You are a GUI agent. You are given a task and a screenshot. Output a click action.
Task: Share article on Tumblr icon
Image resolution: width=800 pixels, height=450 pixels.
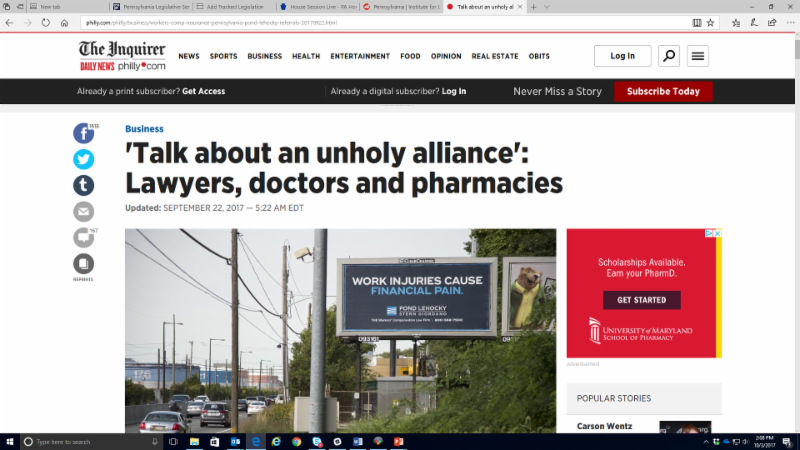(83, 185)
